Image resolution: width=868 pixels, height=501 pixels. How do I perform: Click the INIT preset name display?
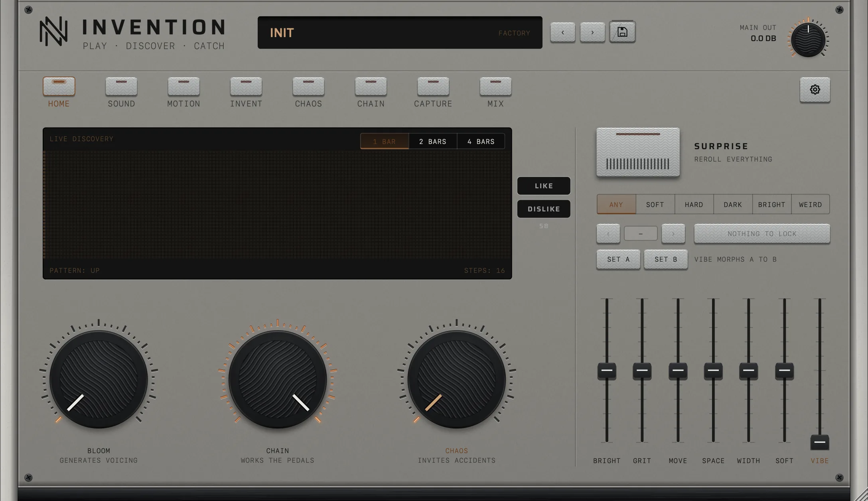tap(400, 33)
